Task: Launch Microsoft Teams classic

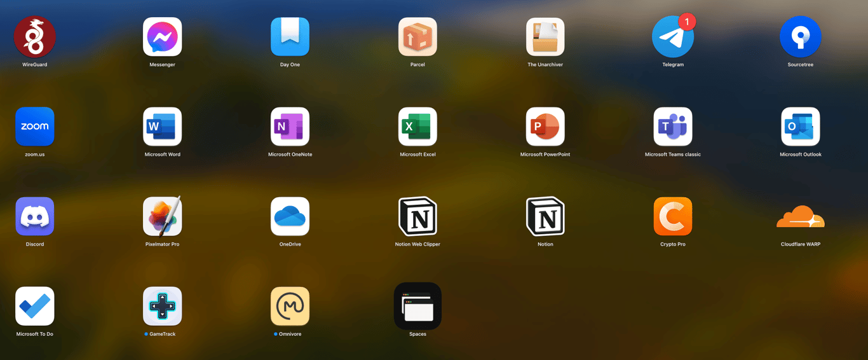Action: tap(673, 127)
